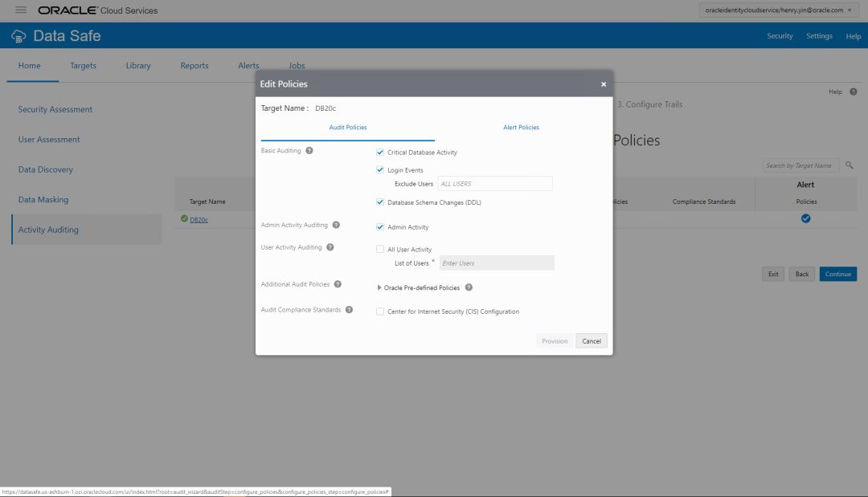Screen dimensions: 868x497
Task: Click help icon next to Basic Auditing
Action: point(309,151)
